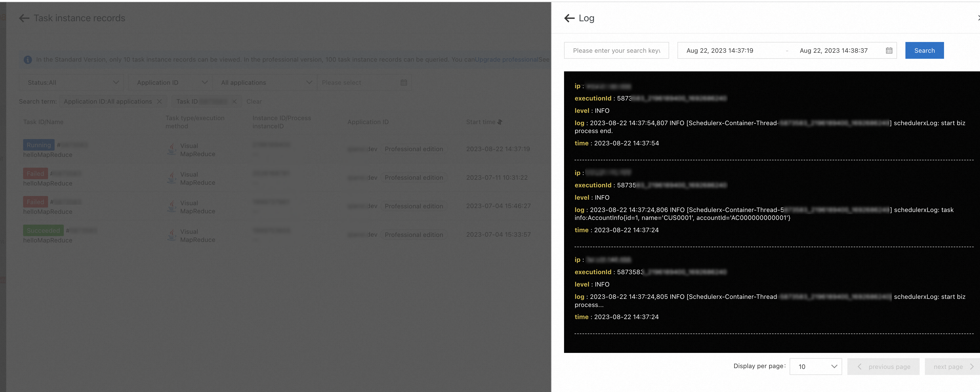Go to previous page of logs

(883, 367)
